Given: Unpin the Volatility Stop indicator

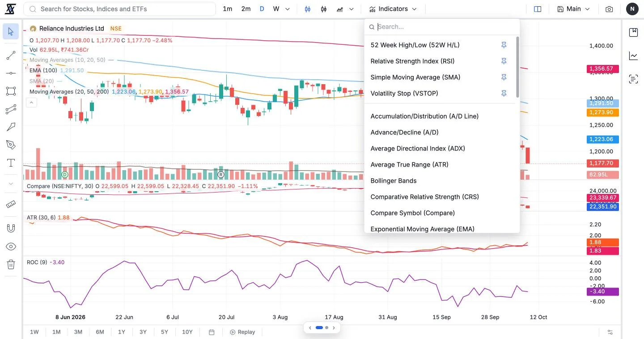Looking at the screenshot, I should point(504,93).
